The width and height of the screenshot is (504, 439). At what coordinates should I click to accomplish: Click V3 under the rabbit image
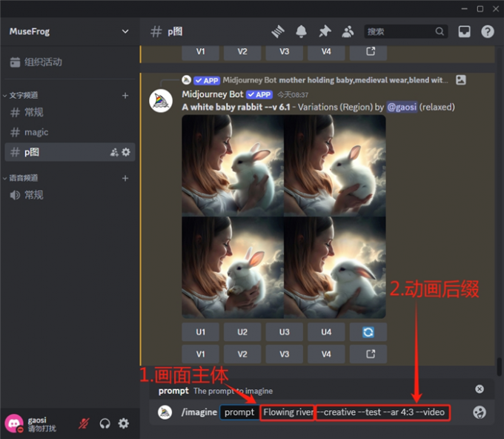pos(284,354)
